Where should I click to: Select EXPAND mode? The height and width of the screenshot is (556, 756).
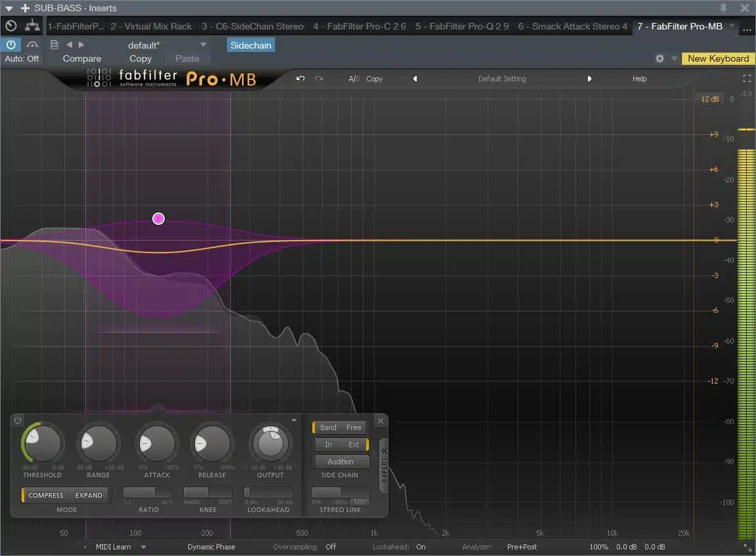point(89,495)
